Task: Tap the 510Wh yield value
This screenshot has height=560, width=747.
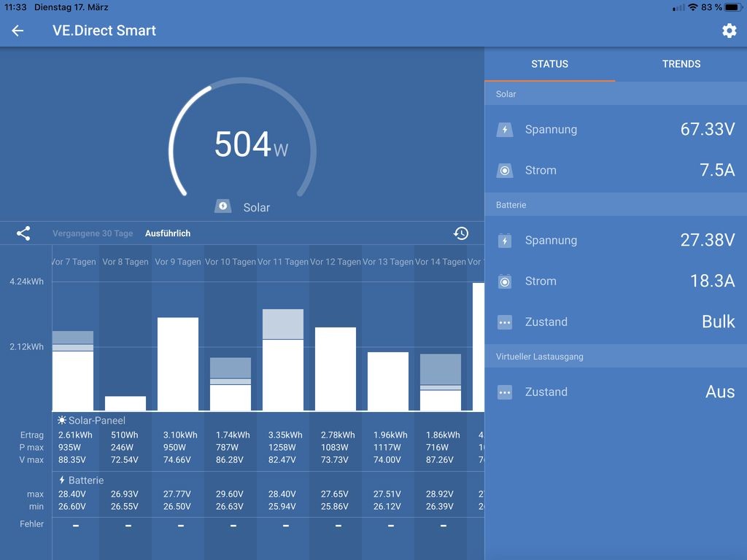Action: (x=124, y=435)
